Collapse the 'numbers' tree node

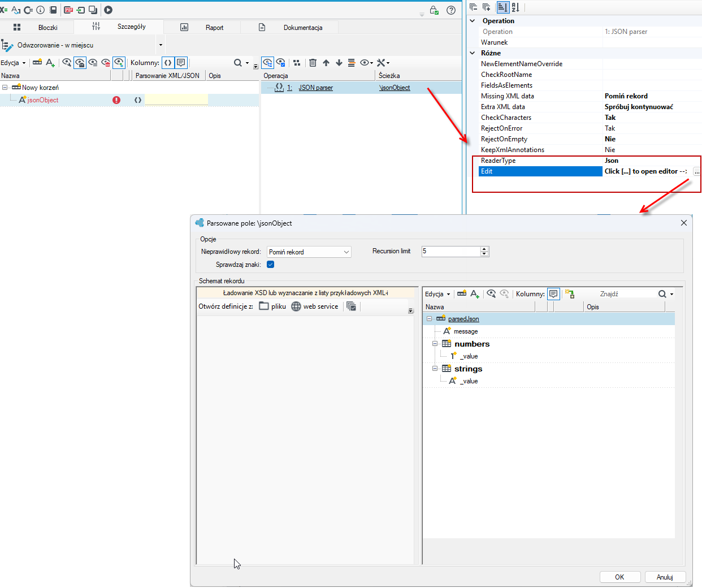pos(435,344)
